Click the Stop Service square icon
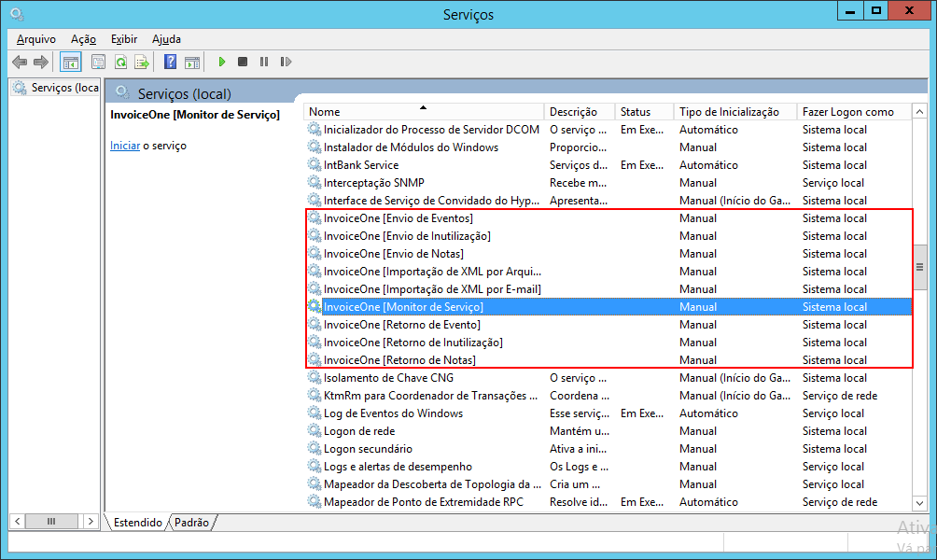 (x=243, y=62)
